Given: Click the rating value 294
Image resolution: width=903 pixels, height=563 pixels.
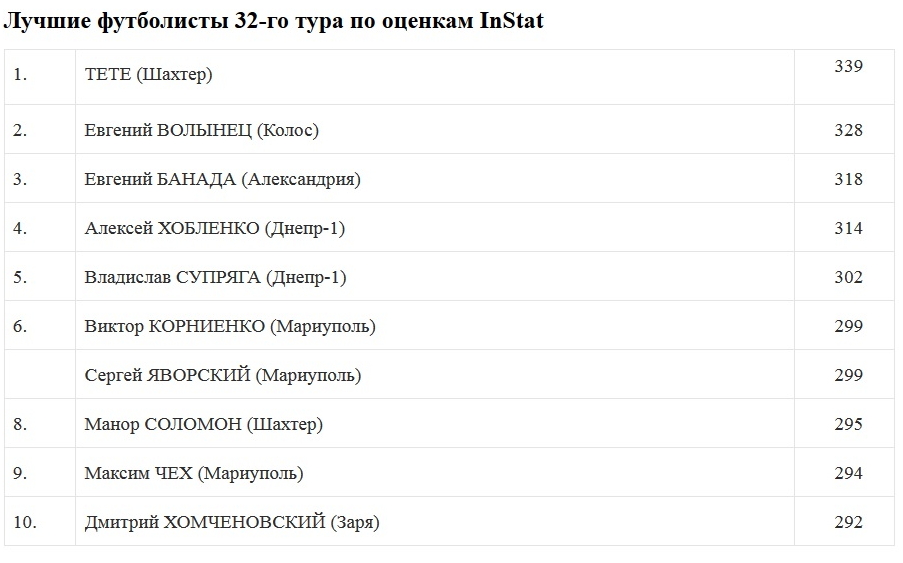Looking at the screenshot, I should (848, 474).
